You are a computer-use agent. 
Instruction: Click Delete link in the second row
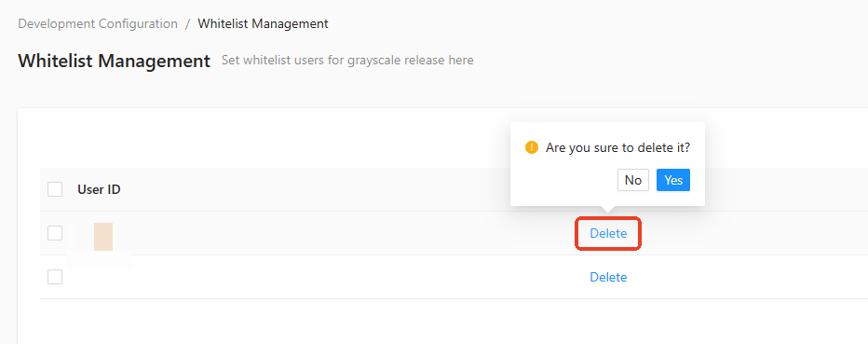tap(608, 277)
